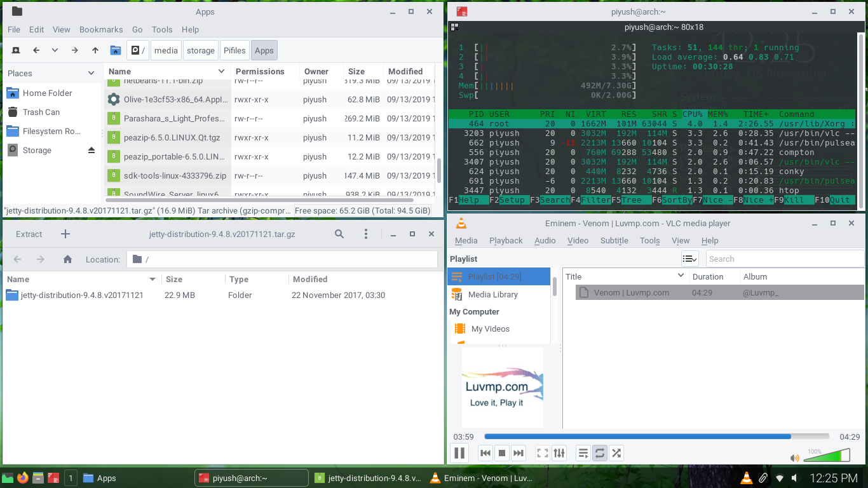Click the home folder icon in file manager toolbar

point(115,50)
